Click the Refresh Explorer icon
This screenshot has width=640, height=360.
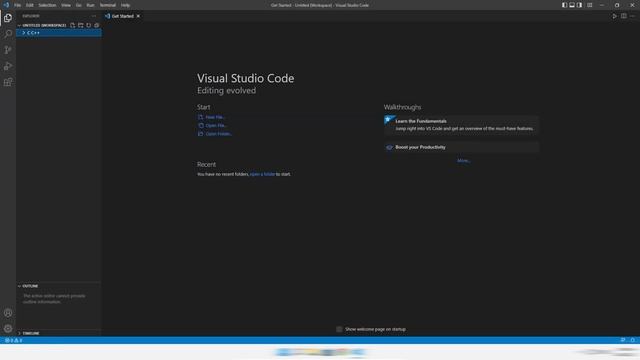click(89, 25)
